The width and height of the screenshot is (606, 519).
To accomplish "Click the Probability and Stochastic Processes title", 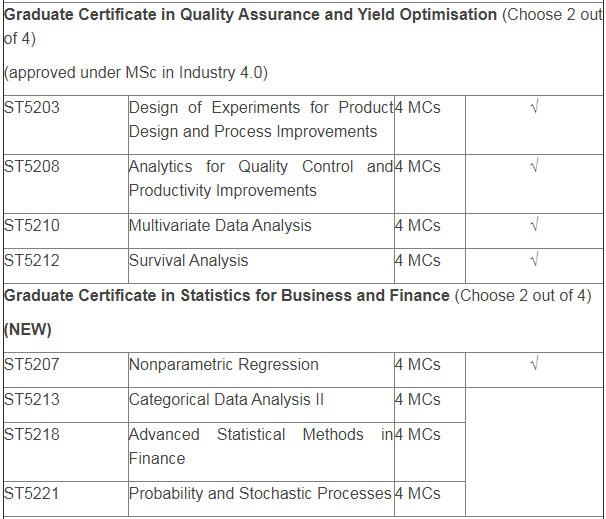I will (x=260, y=494).
